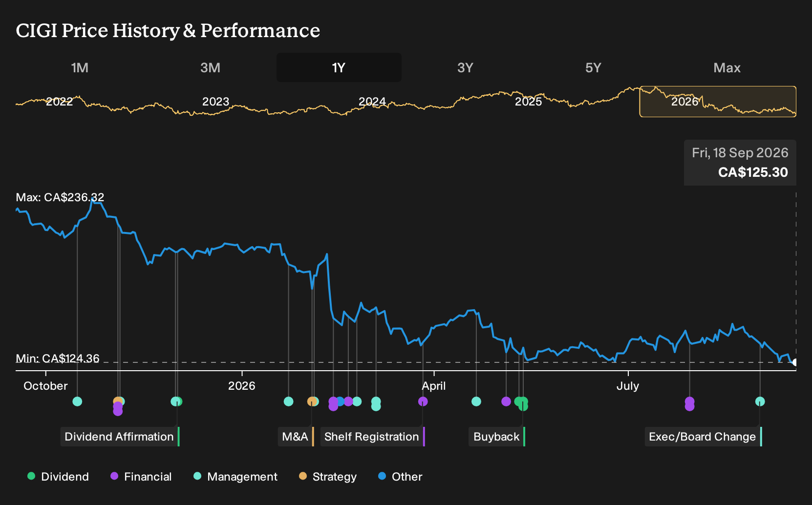Screen dimensions: 812x505
Task: Click the lowest Financial dot in the late-October stack
Action: [118, 411]
